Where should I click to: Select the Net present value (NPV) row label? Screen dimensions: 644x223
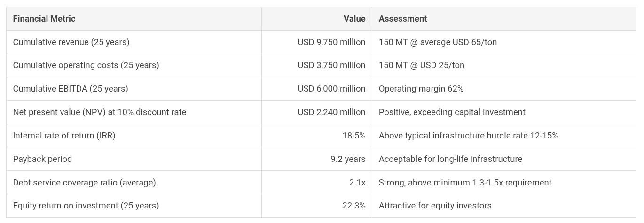tap(100, 112)
